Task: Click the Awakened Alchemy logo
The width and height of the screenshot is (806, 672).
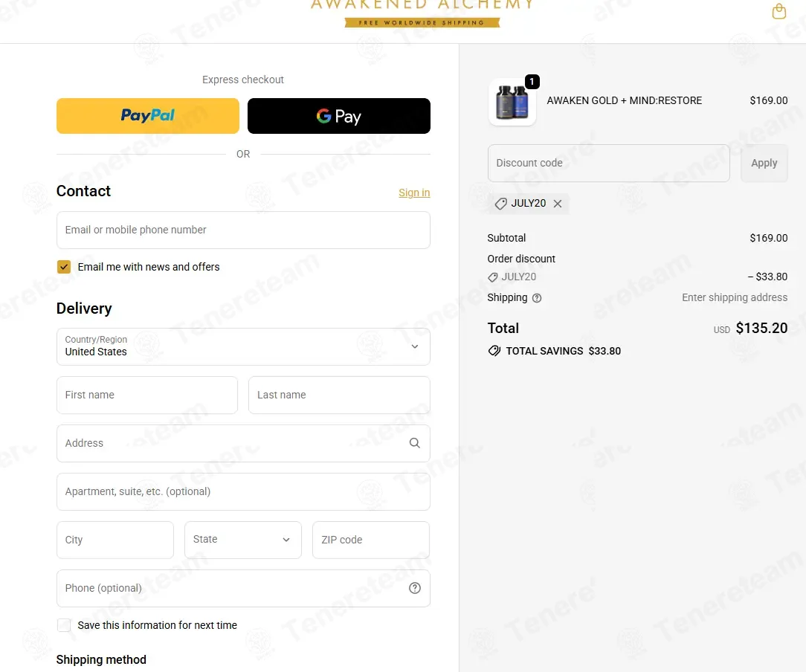Action: point(422,5)
